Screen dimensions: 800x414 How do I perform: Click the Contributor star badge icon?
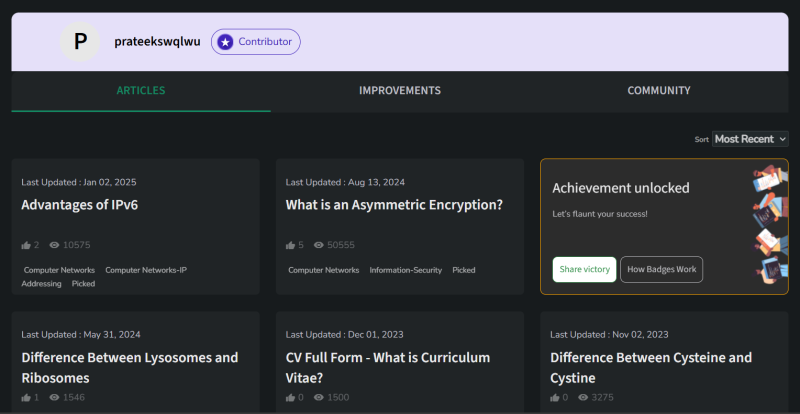point(225,42)
